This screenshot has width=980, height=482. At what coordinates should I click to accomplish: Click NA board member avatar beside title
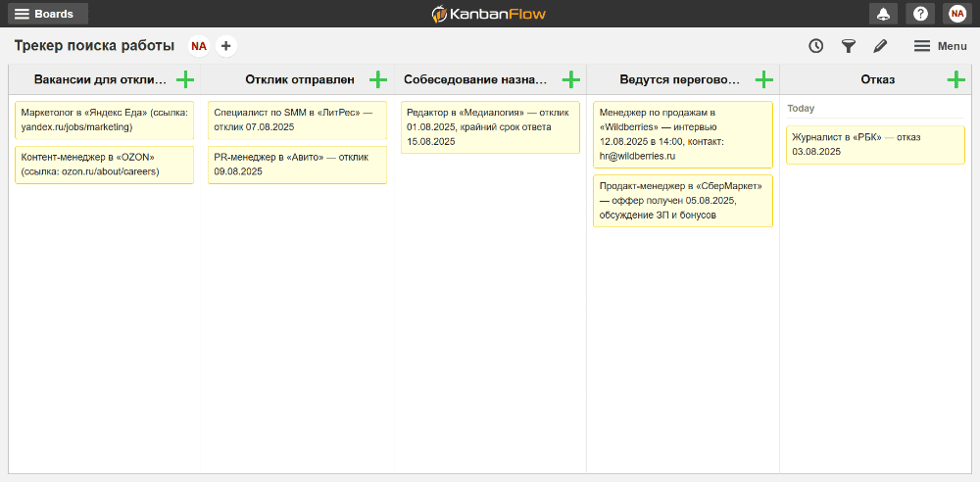pyautogui.click(x=199, y=46)
